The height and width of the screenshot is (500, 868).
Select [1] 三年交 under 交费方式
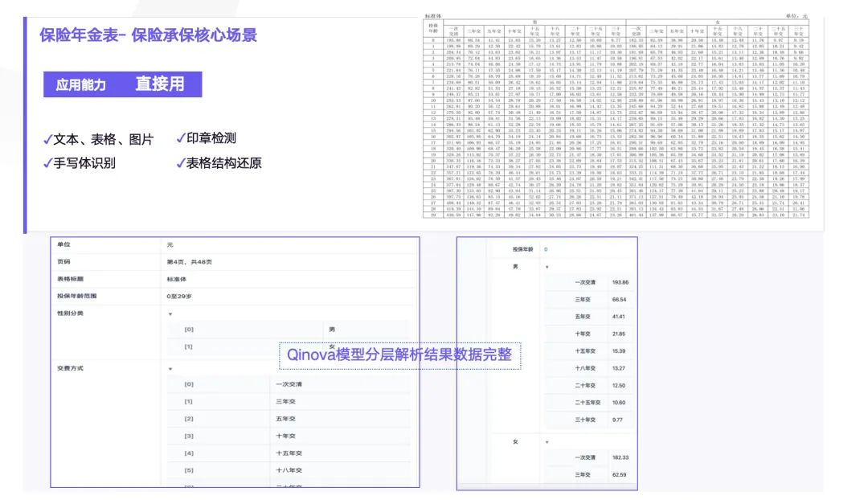[x=289, y=401]
